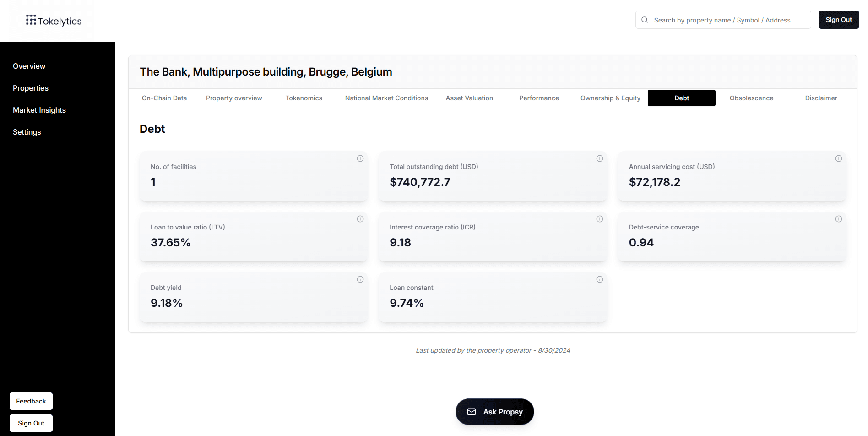Click the search magnifier icon
The height and width of the screenshot is (436, 868).
(x=644, y=20)
